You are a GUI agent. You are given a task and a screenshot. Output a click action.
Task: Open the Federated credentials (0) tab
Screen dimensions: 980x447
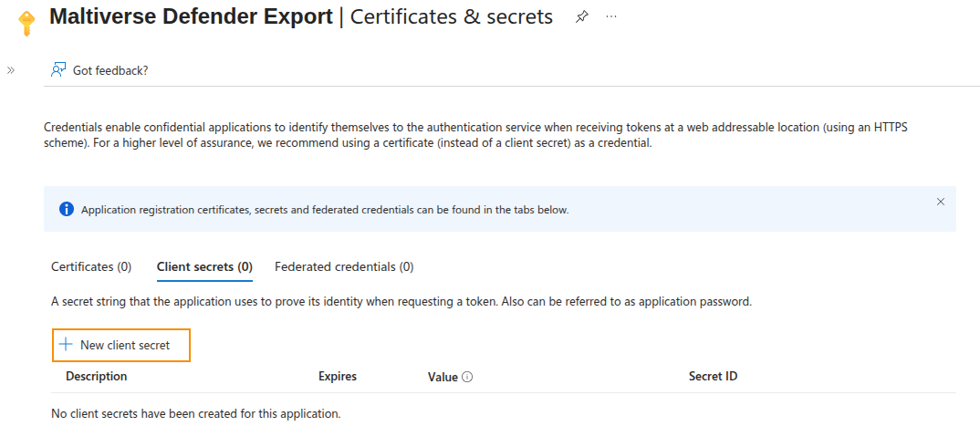click(x=344, y=267)
